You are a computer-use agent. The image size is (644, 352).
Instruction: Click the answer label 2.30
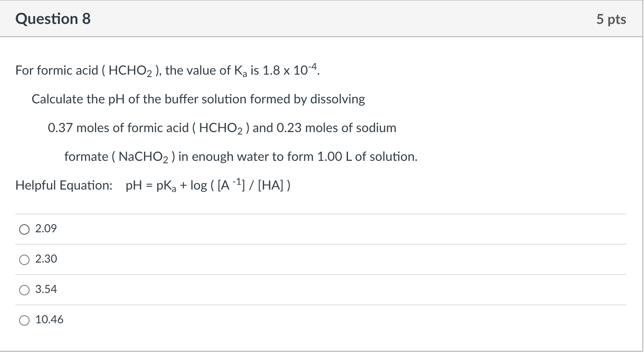(45, 259)
